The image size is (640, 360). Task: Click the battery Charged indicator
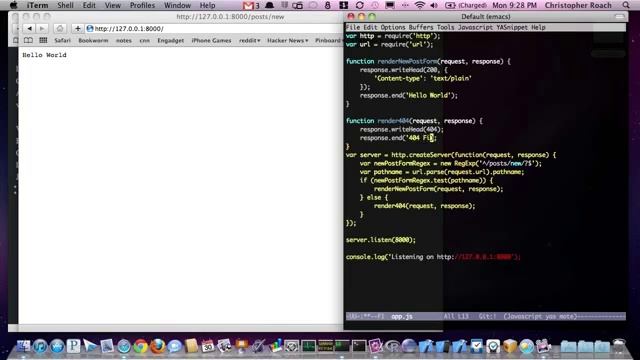coord(466,5)
